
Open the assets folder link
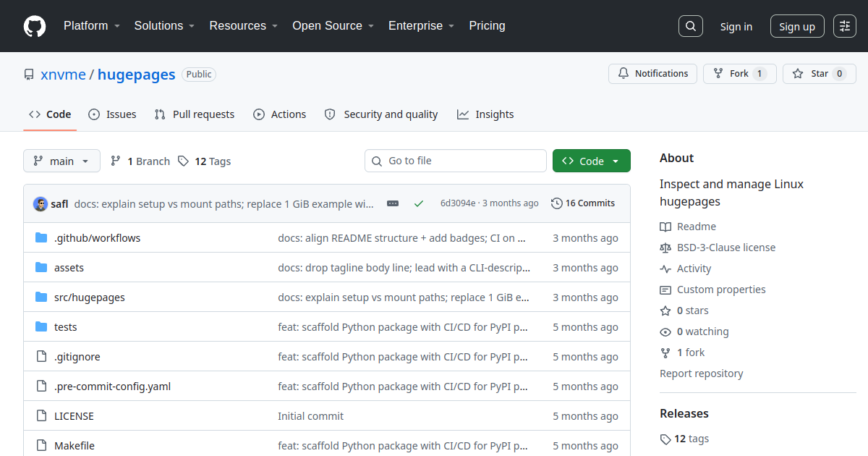[x=69, y=268]
